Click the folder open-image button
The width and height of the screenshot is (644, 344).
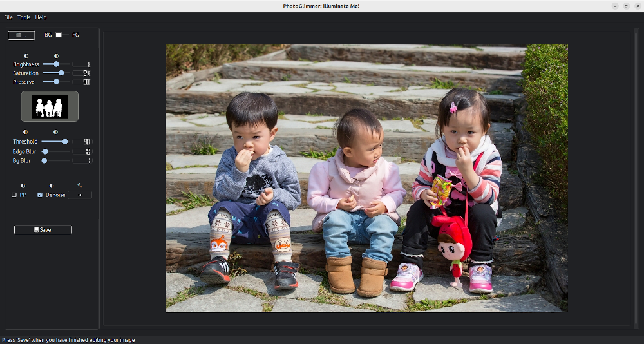tap(21, 35)
